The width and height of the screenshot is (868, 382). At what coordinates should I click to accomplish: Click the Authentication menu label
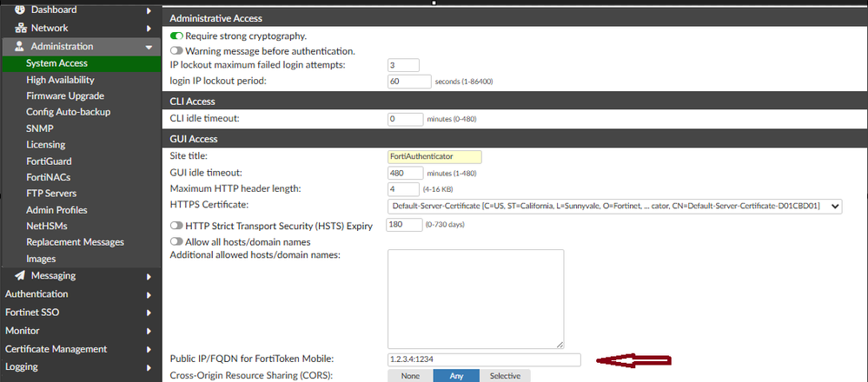[x=36, y=294]
